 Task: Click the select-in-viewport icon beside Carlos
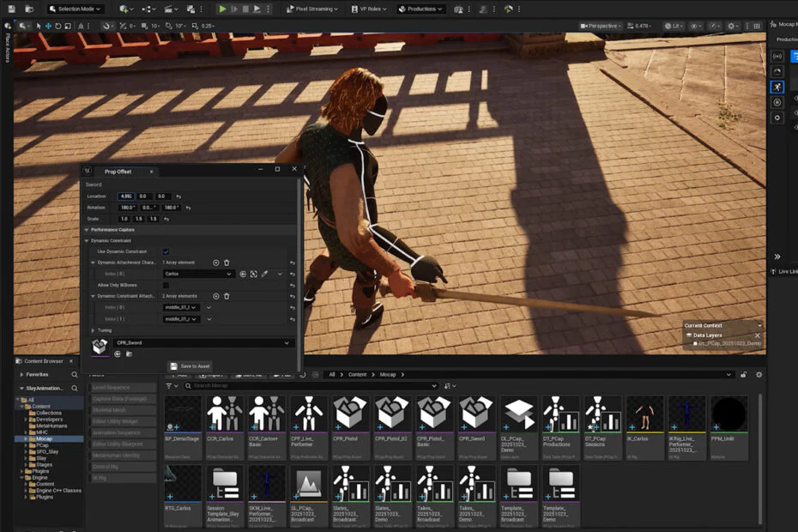point(253,274)
